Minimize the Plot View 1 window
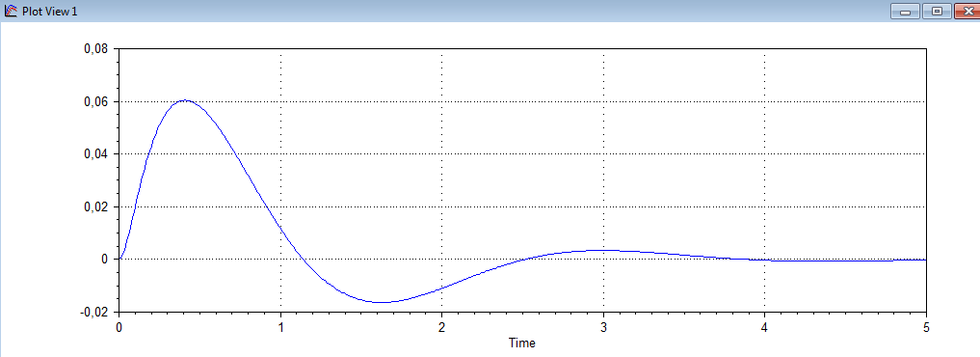This screenshot has width=980, height=357. click(905, 11)
